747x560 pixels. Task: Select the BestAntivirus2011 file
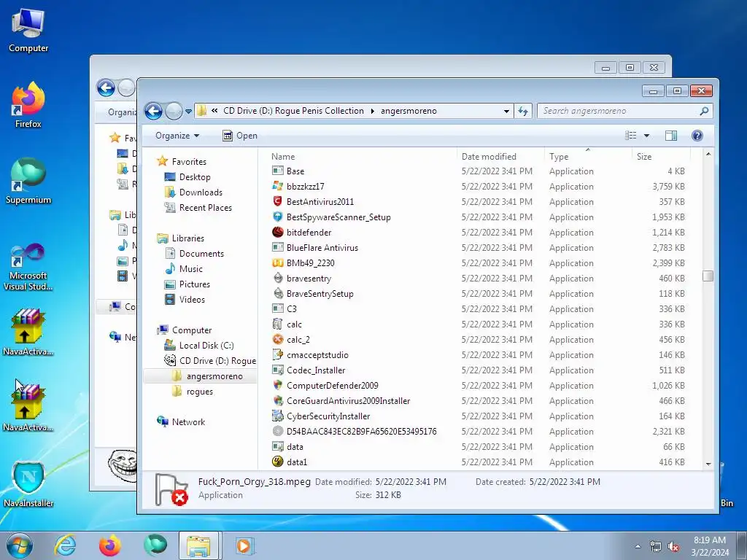[320, 201]
